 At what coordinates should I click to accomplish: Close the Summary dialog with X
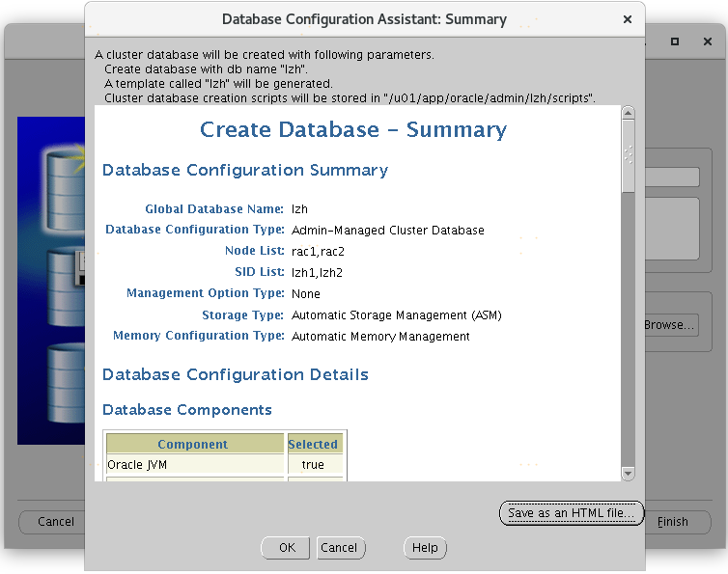tap(628, 19)
